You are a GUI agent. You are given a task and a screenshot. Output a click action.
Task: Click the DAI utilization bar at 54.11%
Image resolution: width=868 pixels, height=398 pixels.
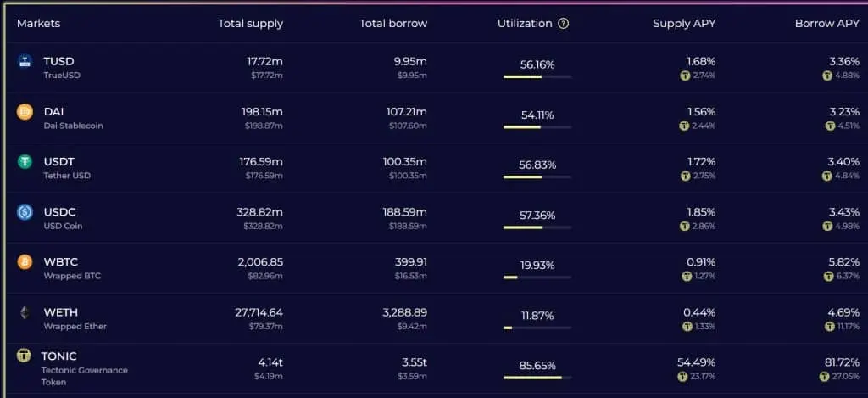coord(537,127)
